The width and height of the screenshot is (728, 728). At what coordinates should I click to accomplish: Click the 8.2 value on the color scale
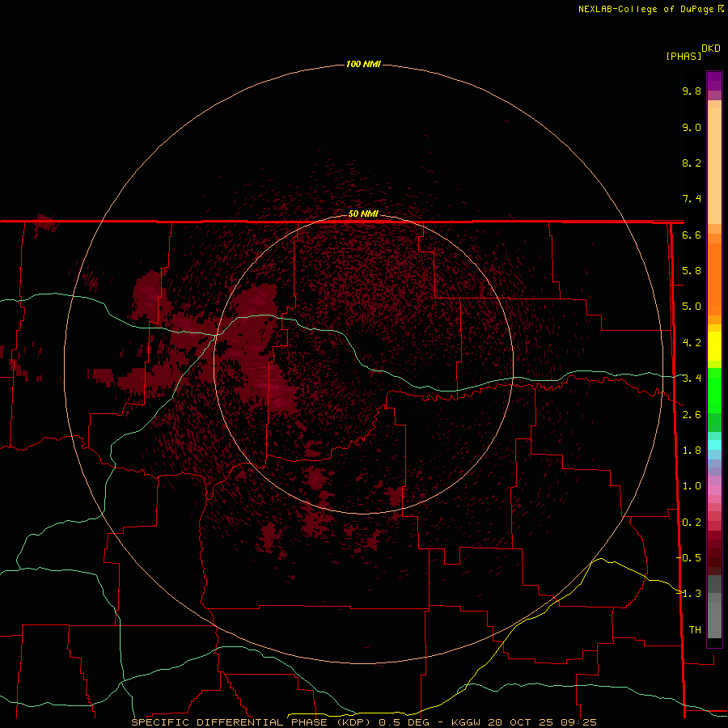pos(692,163)
